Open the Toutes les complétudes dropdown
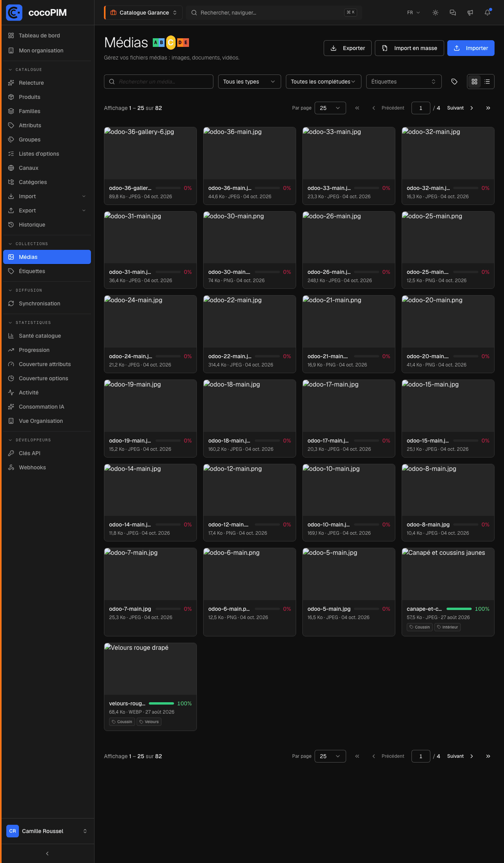 [324, 82]
